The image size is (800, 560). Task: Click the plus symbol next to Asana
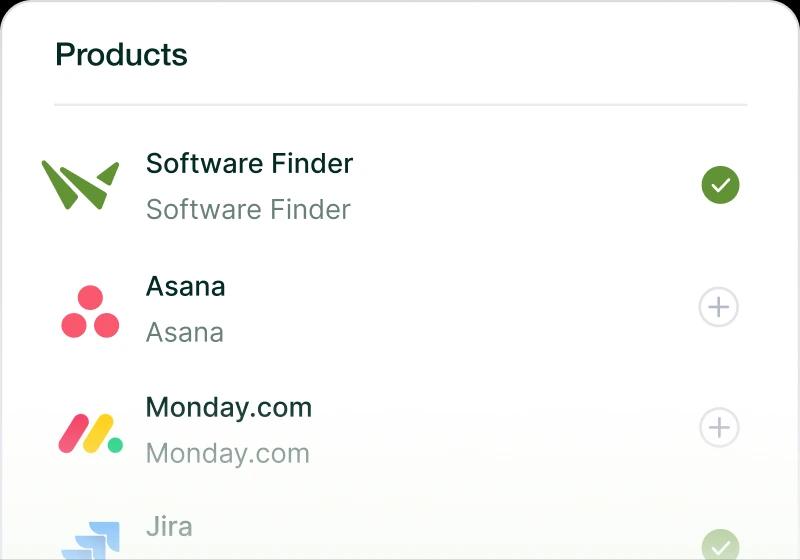[718, 307]
